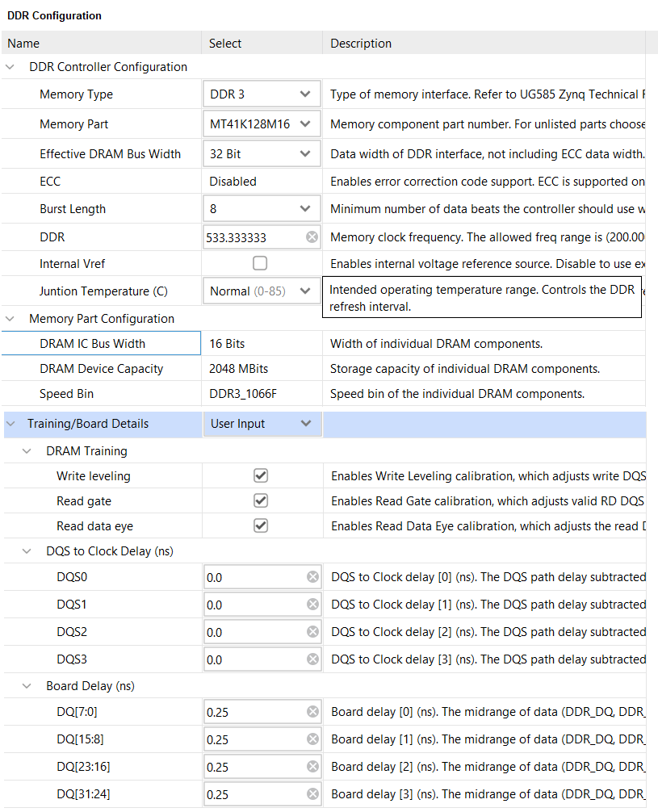Uncheck Write leveling calibration
The width and height of the screenshot is (658, 812).
260,476
